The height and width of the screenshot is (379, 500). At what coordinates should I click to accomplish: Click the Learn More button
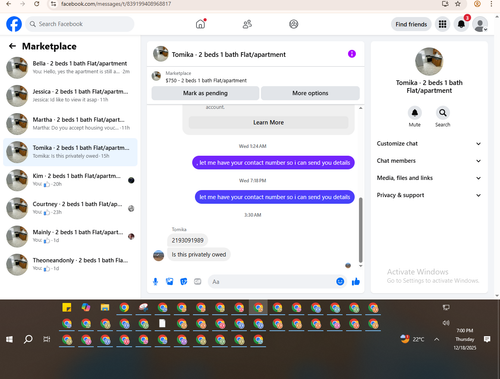coord(268,122)
